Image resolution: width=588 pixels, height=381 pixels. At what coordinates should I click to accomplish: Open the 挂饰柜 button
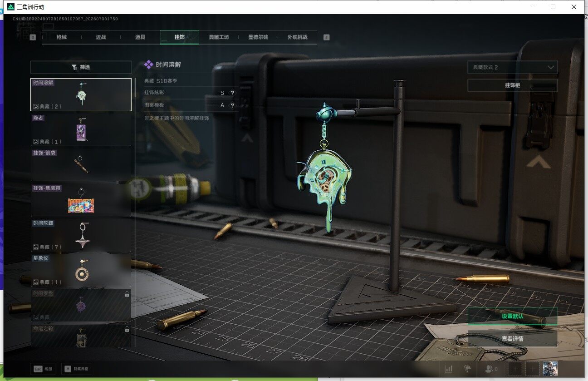pyautogui.click(x=512, y=85)
